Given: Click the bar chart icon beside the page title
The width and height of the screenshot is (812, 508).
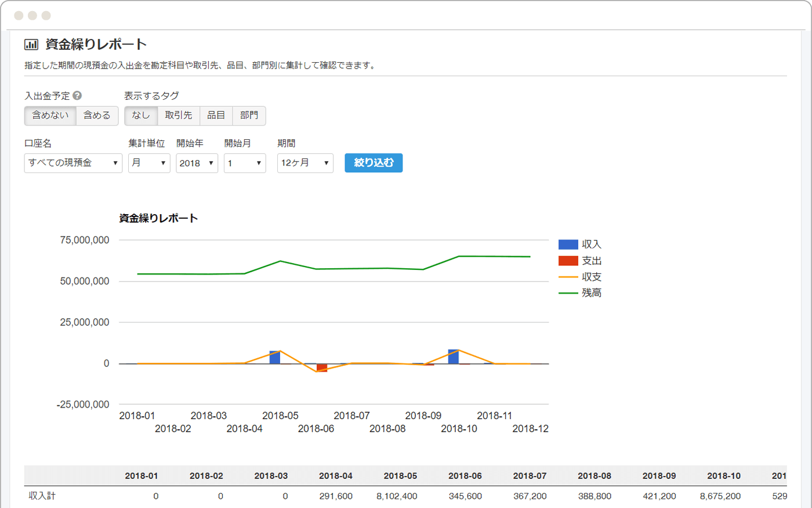Looking at the screenshot, I should click(x=31, y=44).
